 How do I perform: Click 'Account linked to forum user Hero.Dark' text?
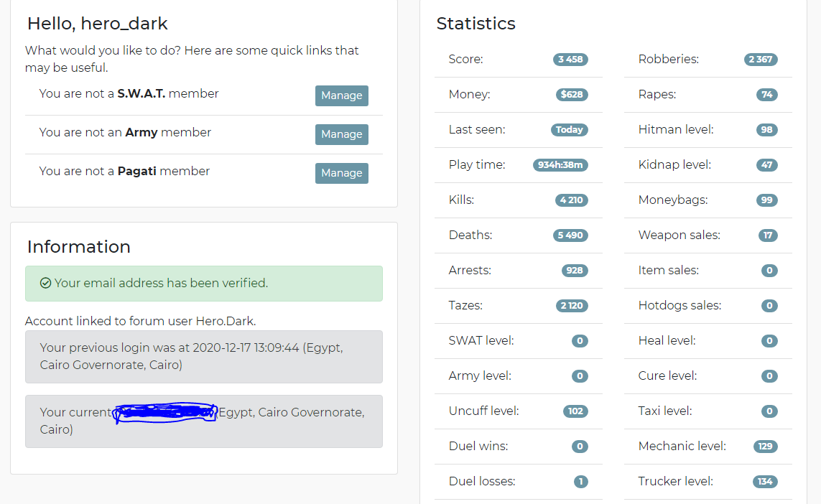pos(140,322)
